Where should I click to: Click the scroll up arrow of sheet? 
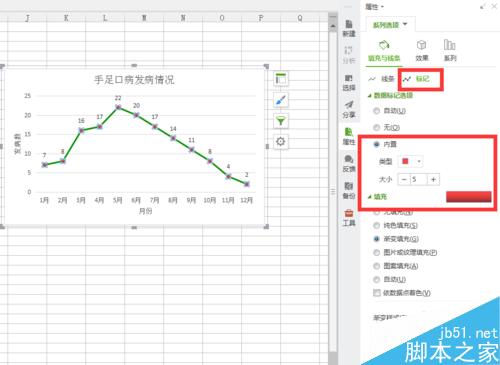point(332,26)
